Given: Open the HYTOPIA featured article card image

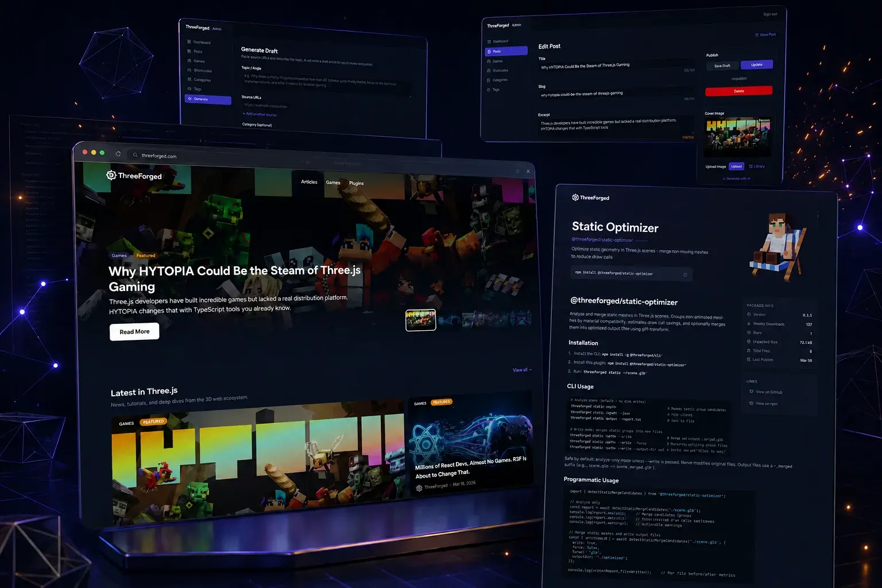Looking at the screenshot, I should [x=258, y=463].
